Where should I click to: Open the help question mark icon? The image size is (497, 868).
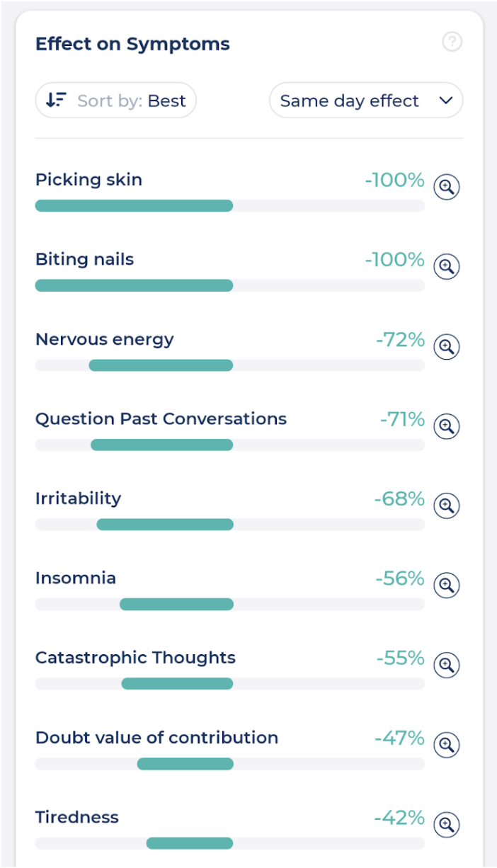click(x=452, y=42)
